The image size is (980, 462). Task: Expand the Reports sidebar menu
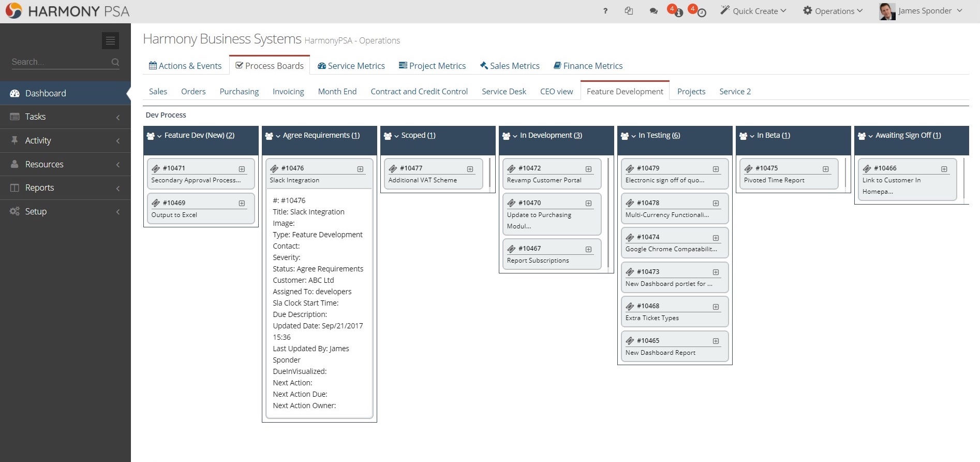pyautogui.click(x=65, y=188)
